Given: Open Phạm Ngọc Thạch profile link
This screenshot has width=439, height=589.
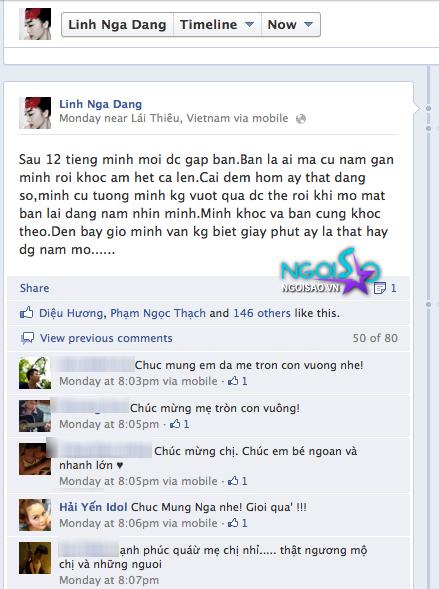Looking at the screenshot, I should pyautogui.click(x=158, y=313).
